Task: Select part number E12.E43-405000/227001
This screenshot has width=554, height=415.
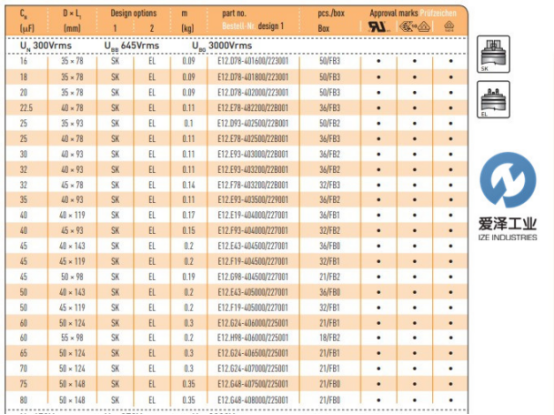Action: [x=253, y=292]
